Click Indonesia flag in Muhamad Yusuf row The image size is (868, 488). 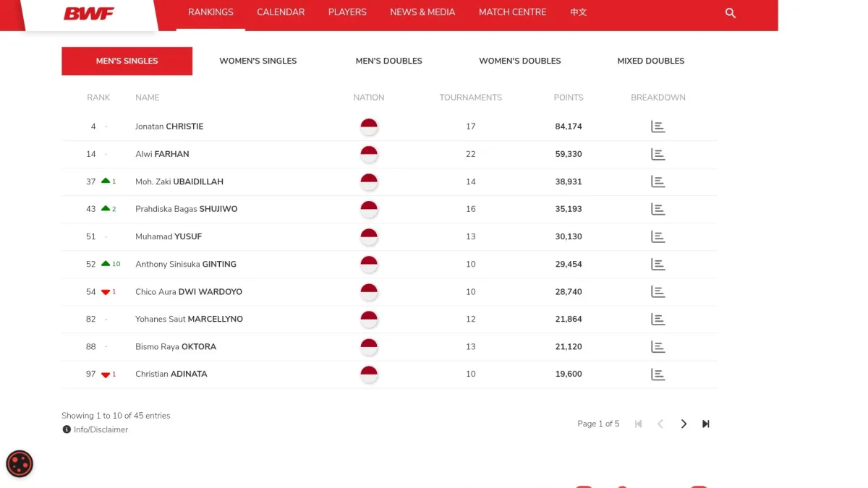[x=369, y=236]
